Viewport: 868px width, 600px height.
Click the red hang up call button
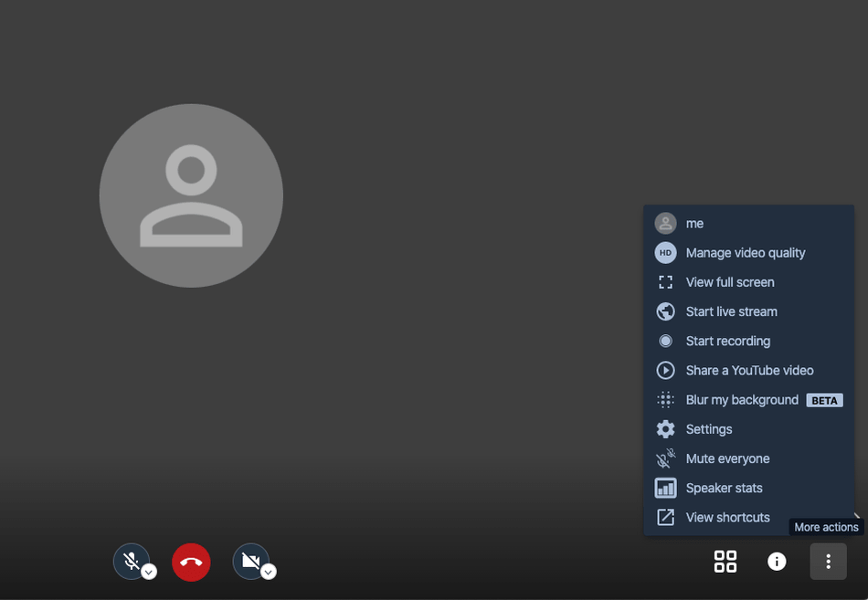point(191,562)
